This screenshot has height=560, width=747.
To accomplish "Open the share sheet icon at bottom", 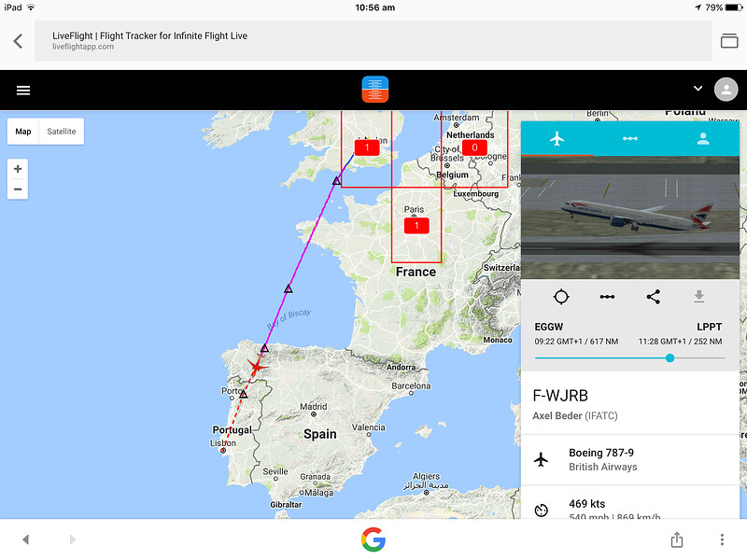I will [676, 539].
